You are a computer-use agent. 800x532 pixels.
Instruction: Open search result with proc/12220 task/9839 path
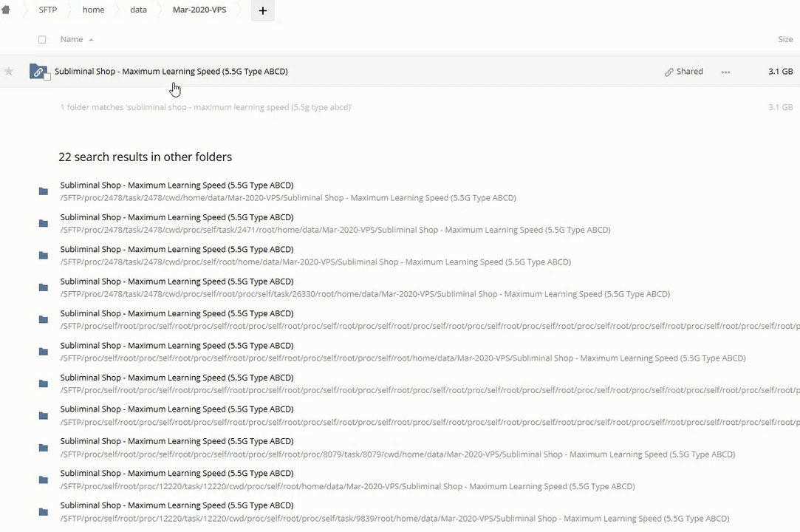point(177,505)
